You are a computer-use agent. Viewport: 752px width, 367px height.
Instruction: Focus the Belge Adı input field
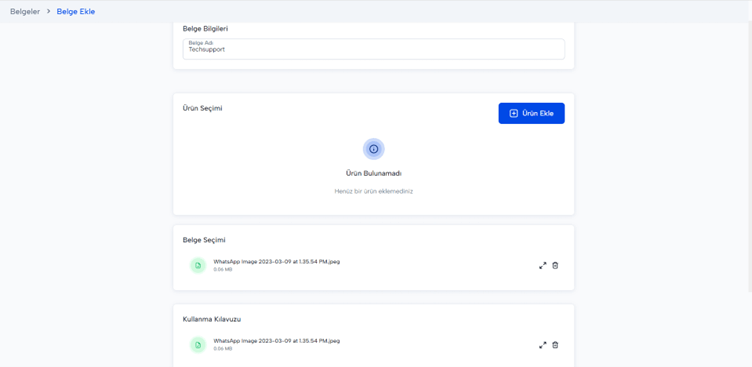pyautogui.click(x=374, y=49)
